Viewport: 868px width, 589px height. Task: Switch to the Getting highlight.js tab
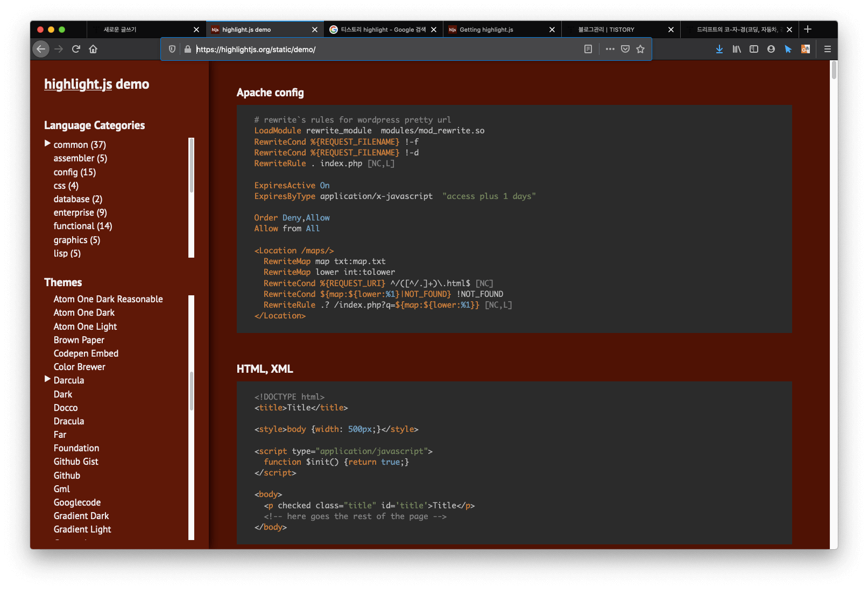click(503, 30)
